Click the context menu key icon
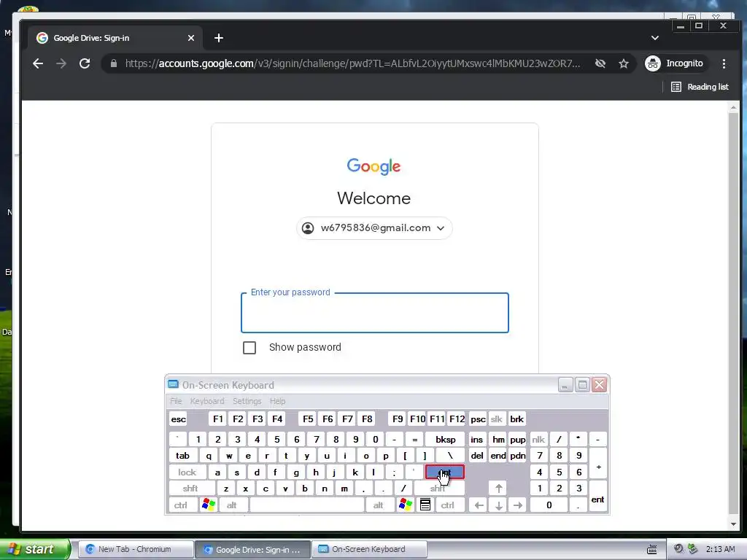The height and width of the screenshot is (560, 747). click(425, 505)
